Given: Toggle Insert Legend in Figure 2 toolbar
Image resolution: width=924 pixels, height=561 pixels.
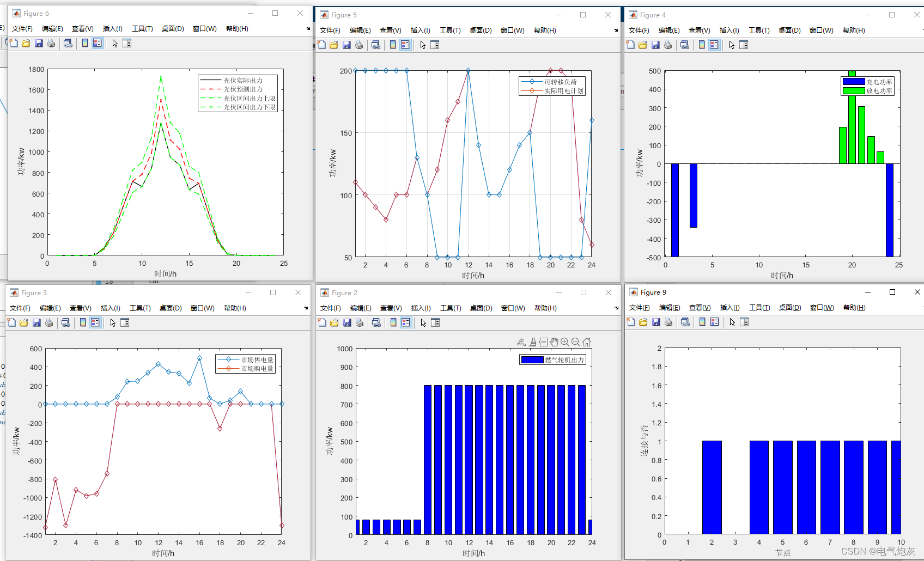Looking at the screenshot, I should pyautogui.click(x=406, y=322).
